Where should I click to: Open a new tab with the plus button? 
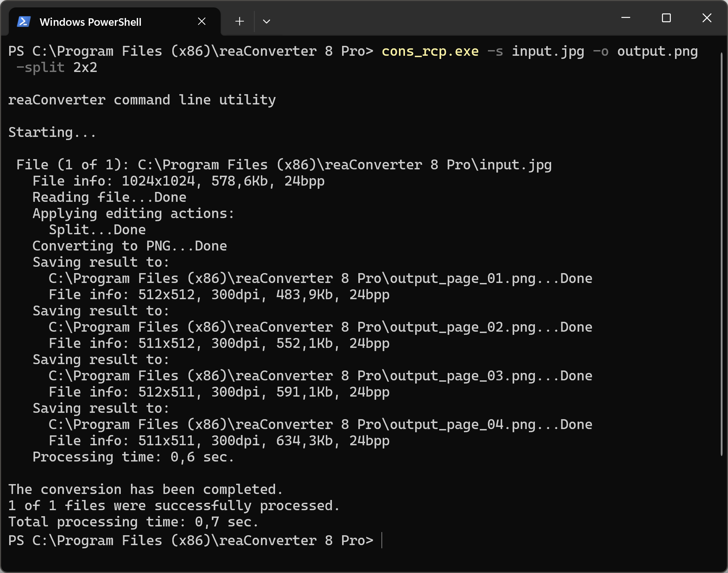[239, 22]
